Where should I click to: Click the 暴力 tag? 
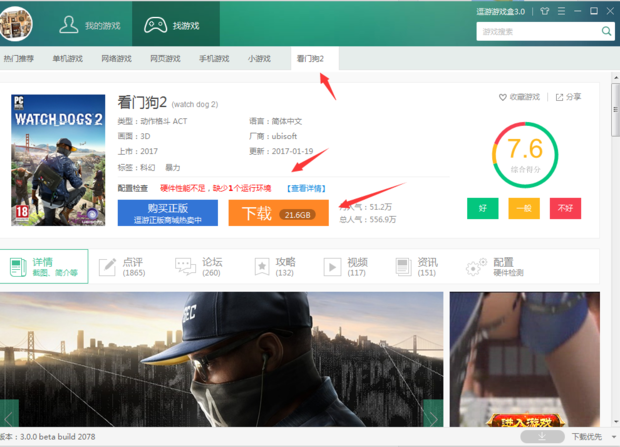pos(173,168)
